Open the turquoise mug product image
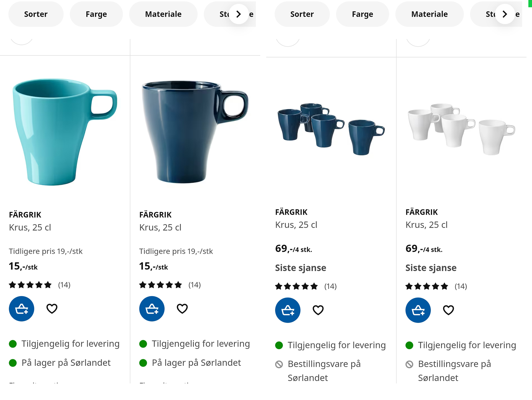The width and height of the screenshot is (532, 400). point(65,132)
